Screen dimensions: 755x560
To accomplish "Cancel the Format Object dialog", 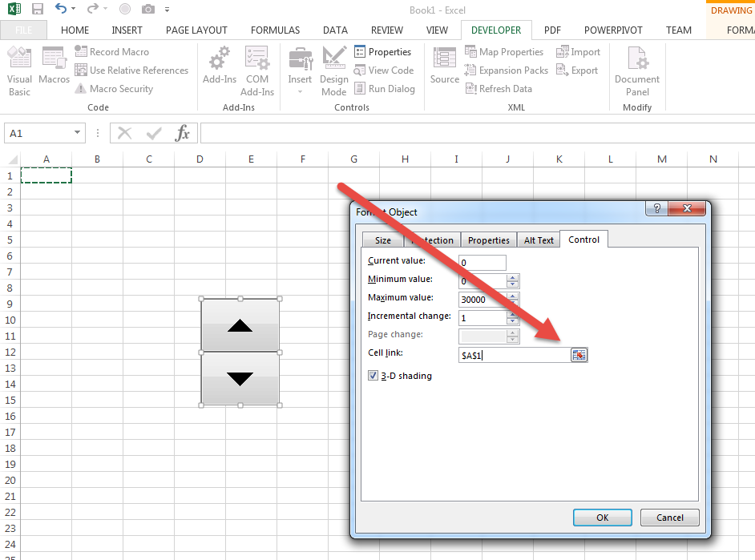I will click(x=670, y=518).
